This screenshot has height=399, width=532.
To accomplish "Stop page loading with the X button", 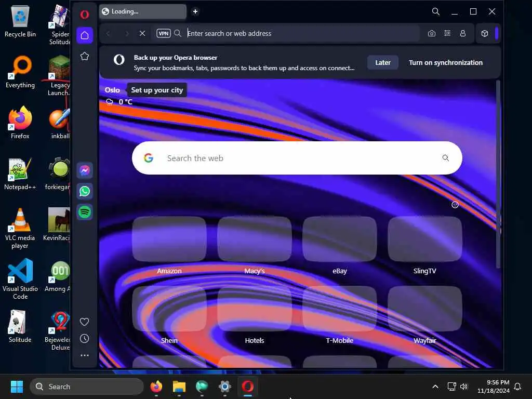I will click(142, 33).
